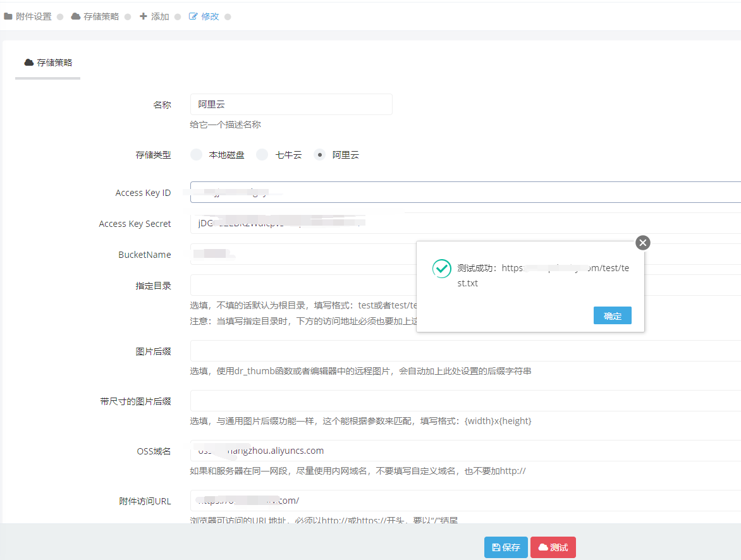Run the 测试 connection test button
This screenshot has width=741, height=560.
click(553, 547)
